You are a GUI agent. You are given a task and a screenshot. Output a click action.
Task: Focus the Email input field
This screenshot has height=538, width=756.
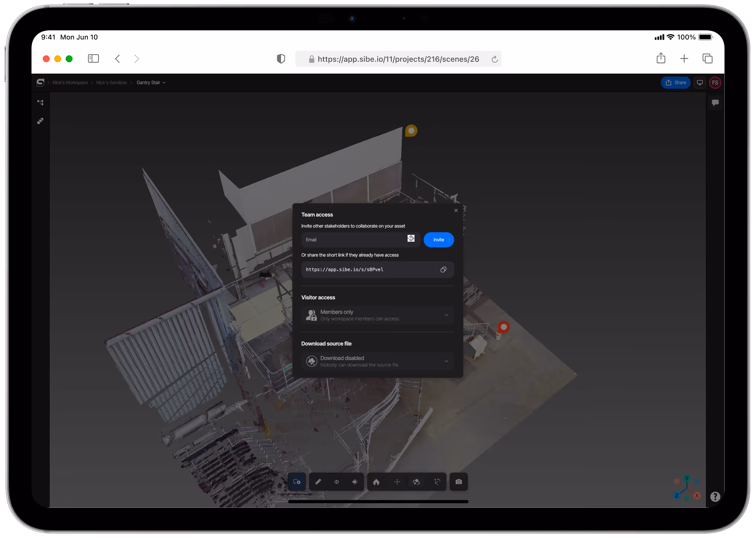[x=360, y=240]
